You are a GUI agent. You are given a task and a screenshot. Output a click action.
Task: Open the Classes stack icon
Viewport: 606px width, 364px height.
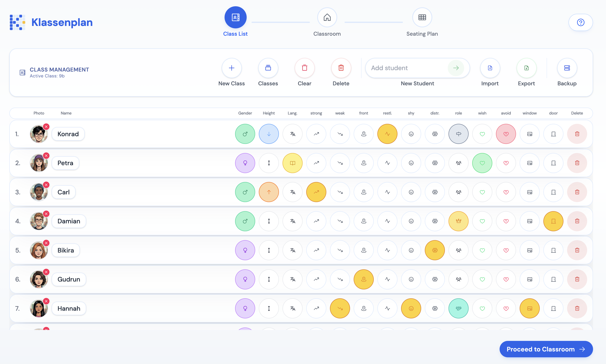pyautogui.click(x=268, y=68)
